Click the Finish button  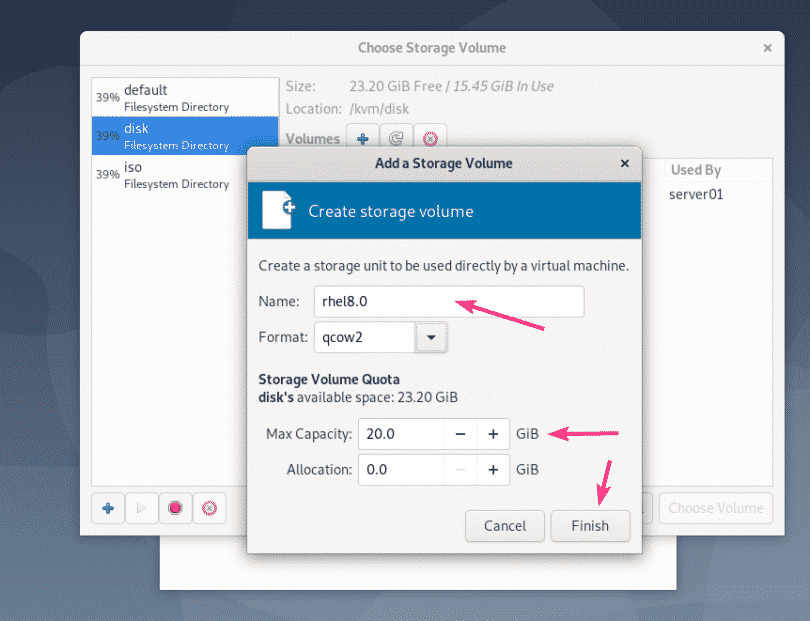[x=590, y=525]
